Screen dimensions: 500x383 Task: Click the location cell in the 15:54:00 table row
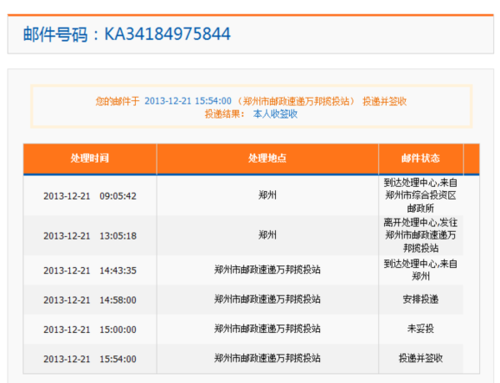(x=267, y=358)
